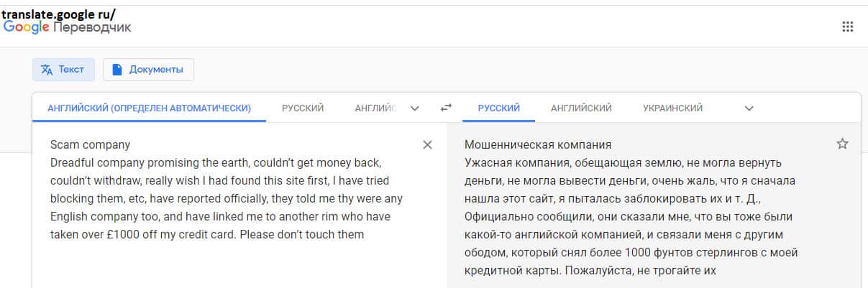868x288 pixels.
Task: Expand the target language list chevron
Action: 749,108
